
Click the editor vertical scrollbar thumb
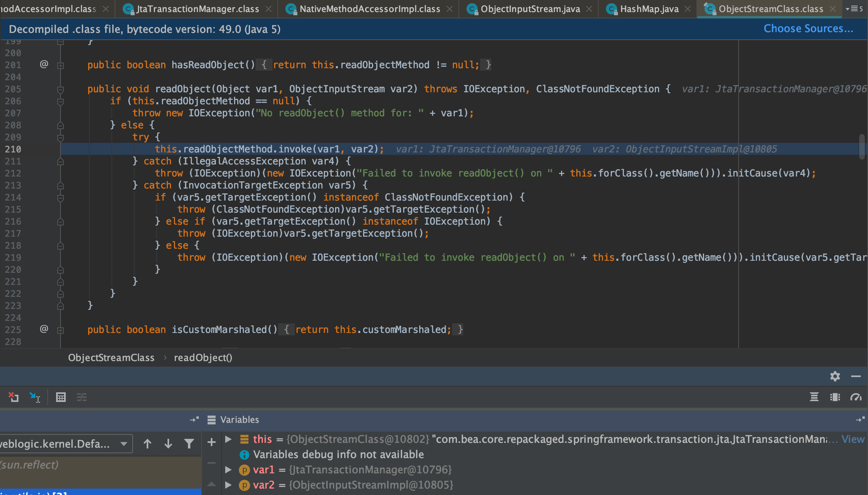click(x=862, y=147)
